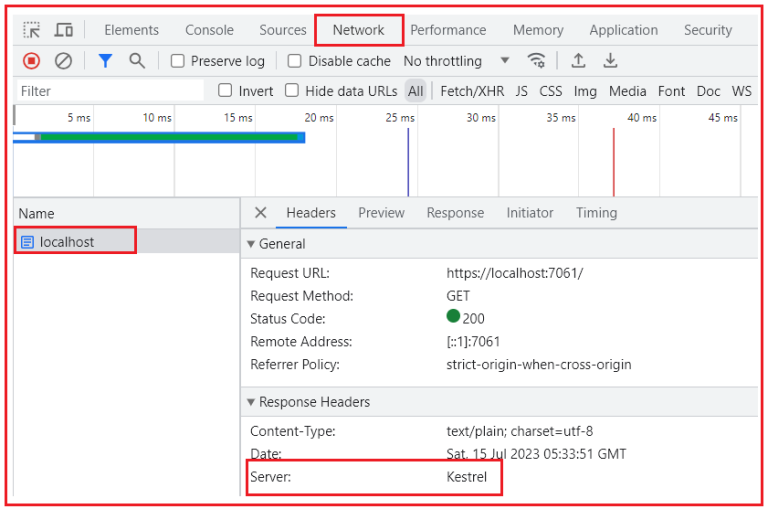This screenshot has height=509, width=768.
Task: Open the network search magnifier
Action: (x=137, y=61)
